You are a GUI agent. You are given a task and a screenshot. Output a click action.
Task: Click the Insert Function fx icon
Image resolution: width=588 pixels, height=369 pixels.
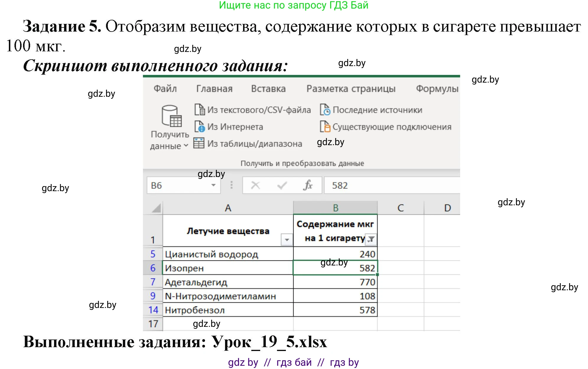tap(307, 185)
